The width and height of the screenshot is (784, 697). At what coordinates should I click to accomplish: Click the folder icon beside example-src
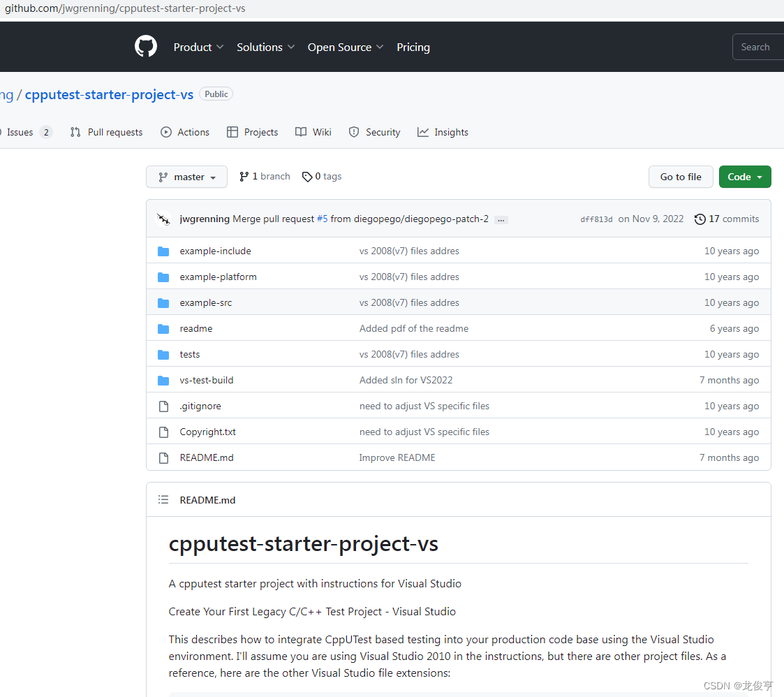pyautogui.click(x=163, y=302)
